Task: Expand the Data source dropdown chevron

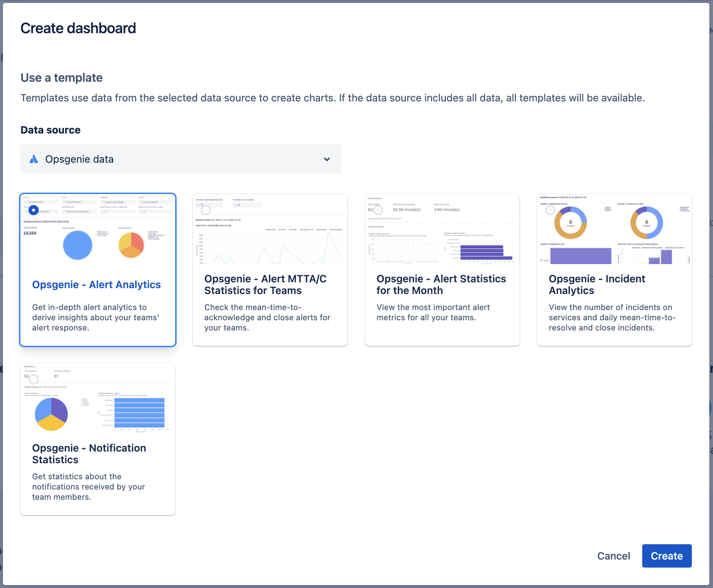Action: [x=327, y=159]
